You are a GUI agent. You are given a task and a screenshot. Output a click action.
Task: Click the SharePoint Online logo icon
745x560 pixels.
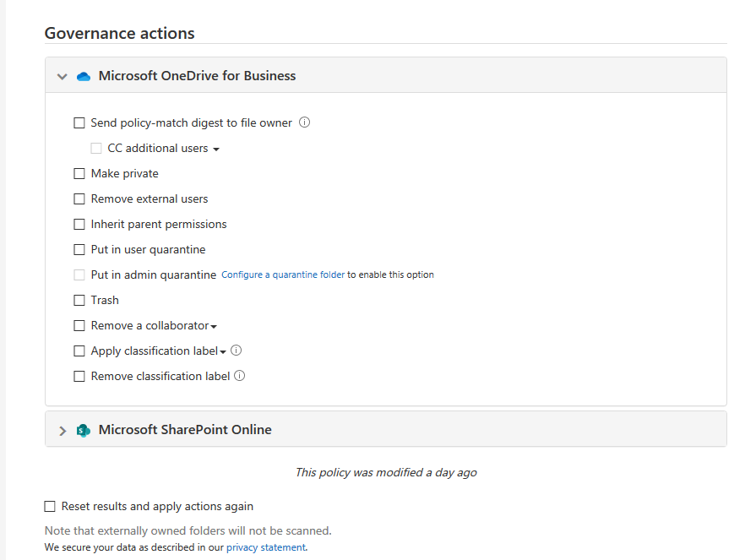pyautogui.click(x=84, y=430)
